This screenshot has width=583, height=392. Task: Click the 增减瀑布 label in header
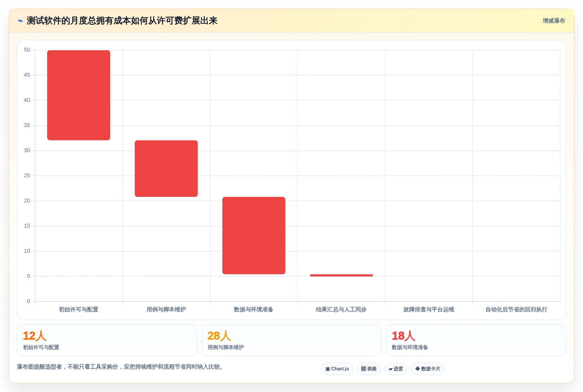coord(554,21)
